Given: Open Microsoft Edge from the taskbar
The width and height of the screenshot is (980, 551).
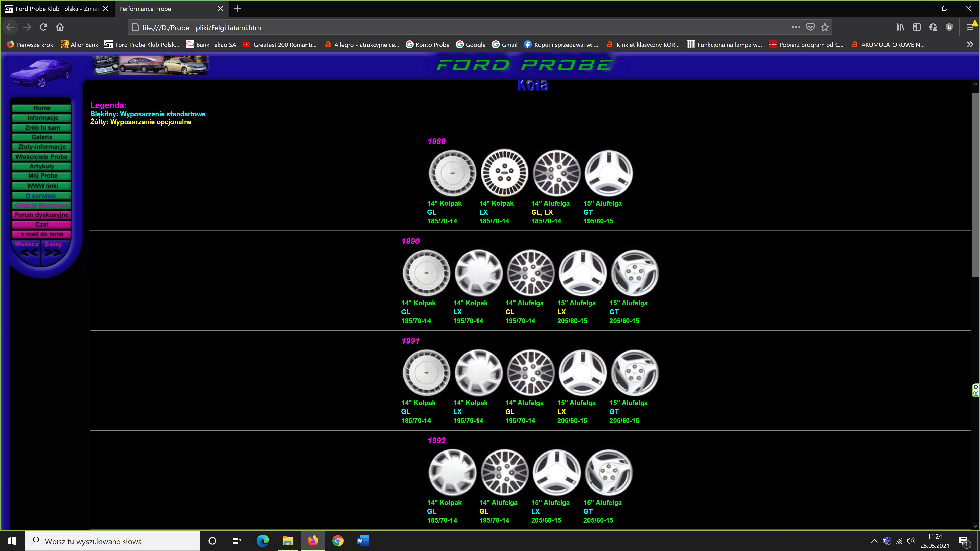Looking at the screenshot, I should (x=263, y=541).
